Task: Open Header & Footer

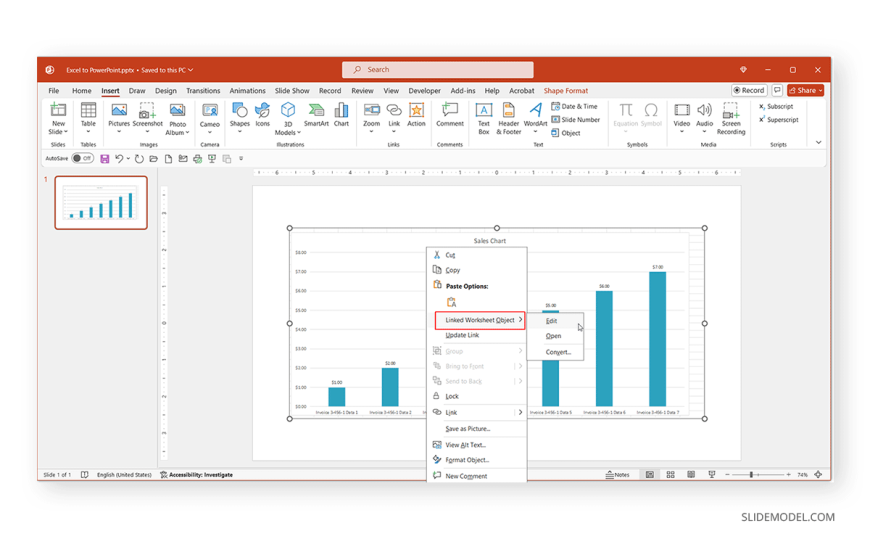Action: (508, 119)
